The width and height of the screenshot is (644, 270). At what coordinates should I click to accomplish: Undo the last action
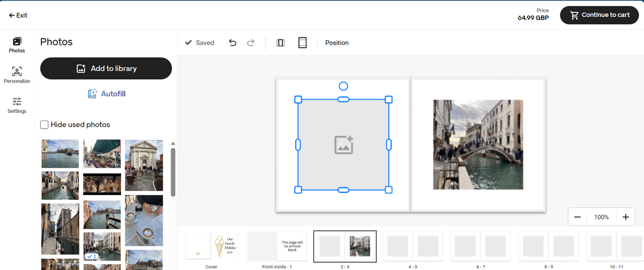click(x=232, y=43)
